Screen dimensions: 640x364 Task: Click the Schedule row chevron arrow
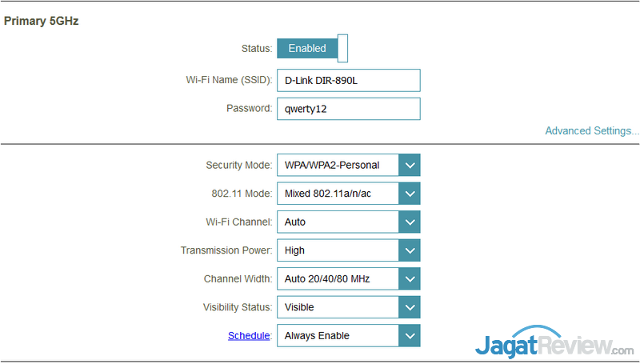[409, 336]
